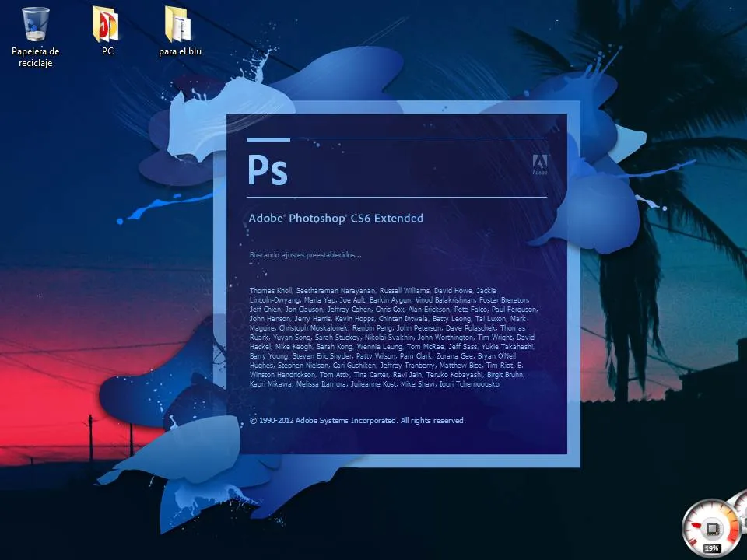Viewport: 747px width, 560px height.
Task: Click the CPU meter gadget showing 19%
Action: (x=710, y=530)
